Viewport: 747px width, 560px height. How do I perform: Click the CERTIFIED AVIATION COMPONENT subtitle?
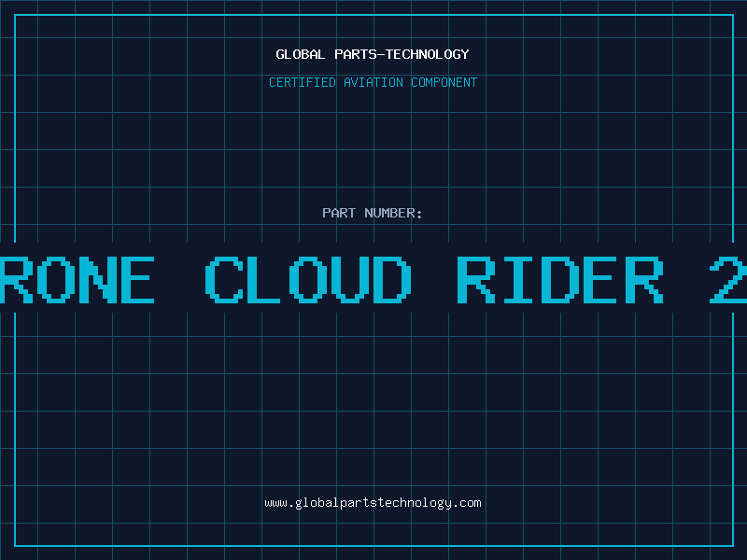(373, 82)
